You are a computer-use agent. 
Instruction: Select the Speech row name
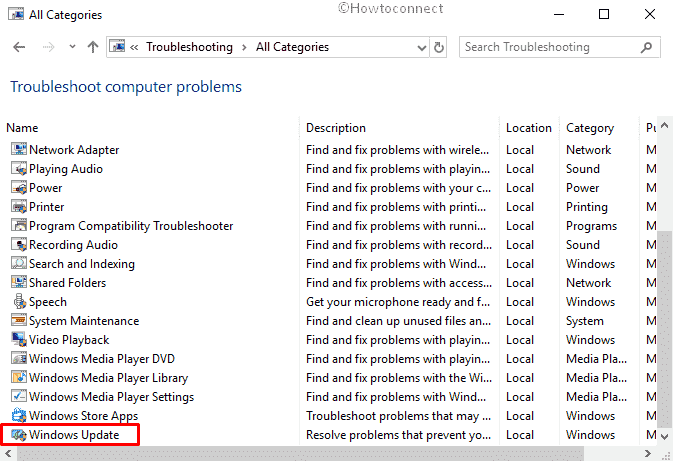pos(48,302)
